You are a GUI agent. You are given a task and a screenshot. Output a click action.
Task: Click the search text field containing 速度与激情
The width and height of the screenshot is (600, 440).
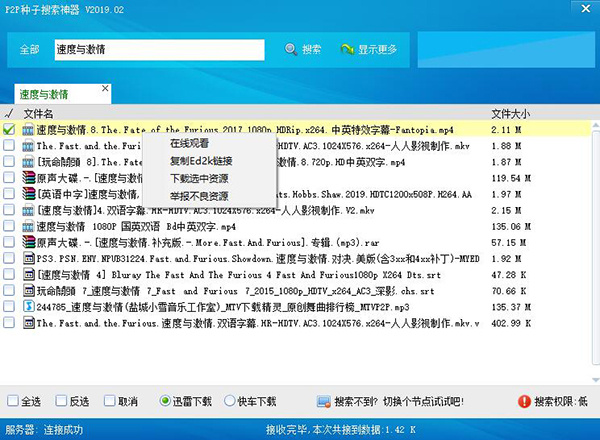click(x=158, y=49)
